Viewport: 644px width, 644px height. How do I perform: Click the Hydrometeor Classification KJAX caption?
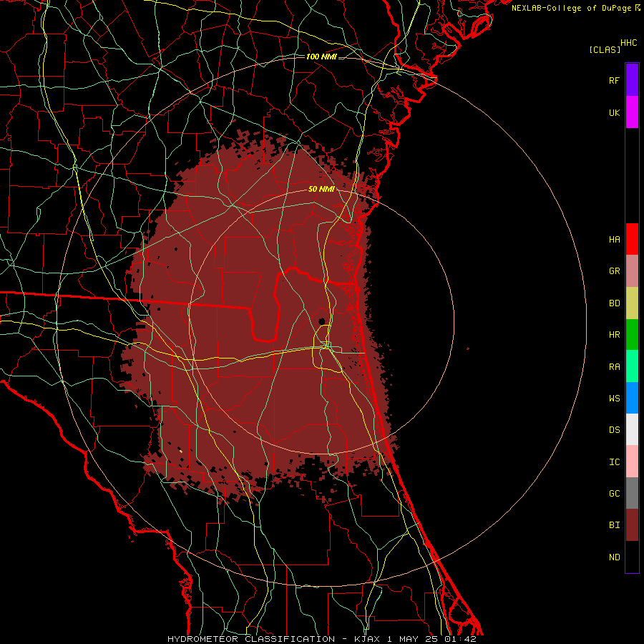(x=322, y=639)
